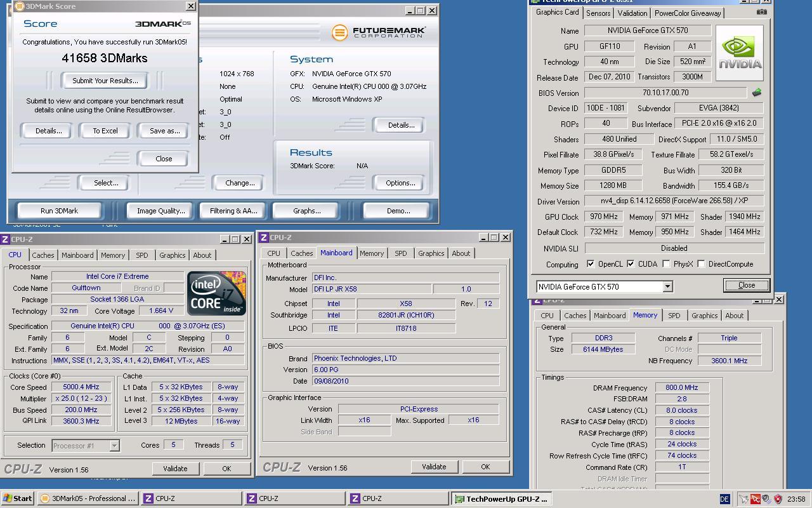The height and width of the screenshot is (508, 812).
Task: Toggle the OpenCL checkbox in GPU-Z
Action: 591,264
